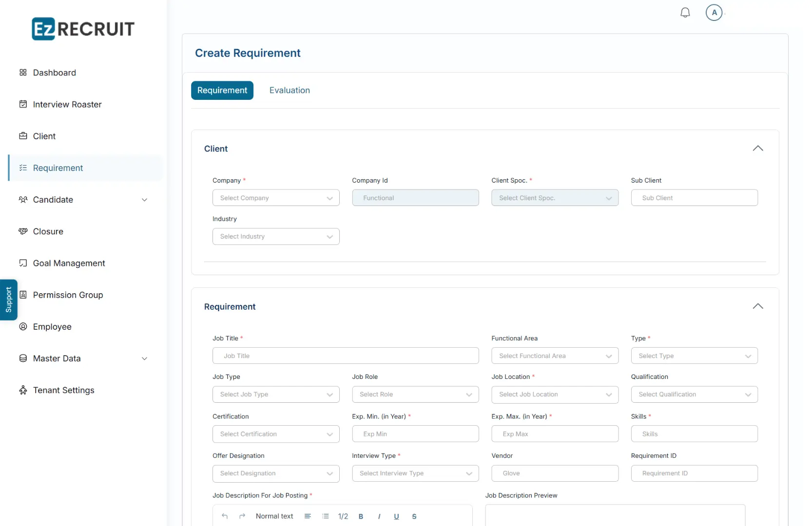
Task: Click the EzRecruit logo
Action: (83, 29)
